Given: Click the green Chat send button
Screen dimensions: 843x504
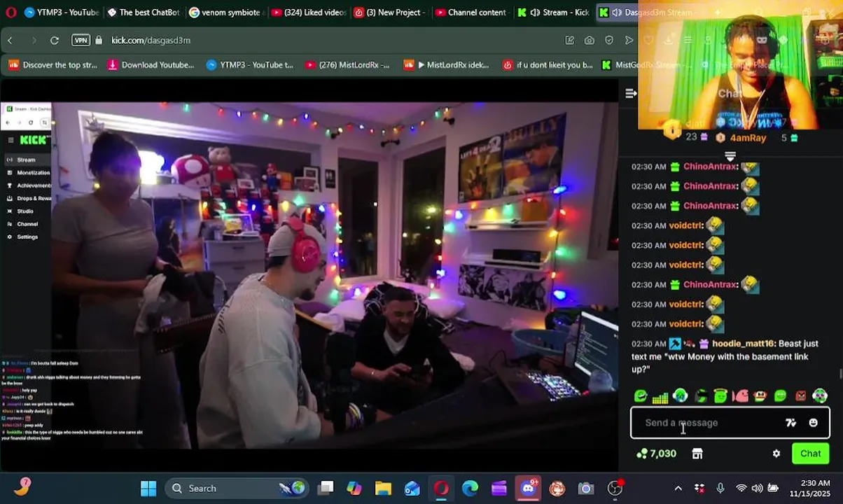Looking at the screenshot, I should click(x=811, y=454).
